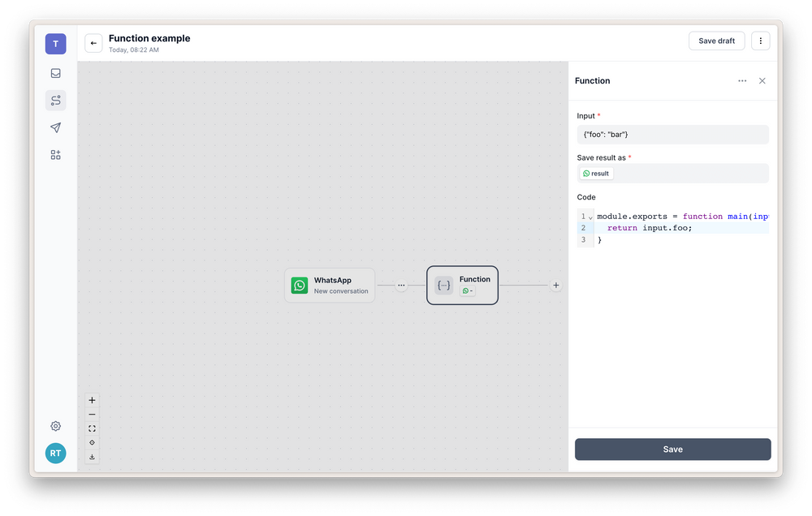Add a step with the plus after Function node
812x516 pixels.
click(x=555, y=285)
